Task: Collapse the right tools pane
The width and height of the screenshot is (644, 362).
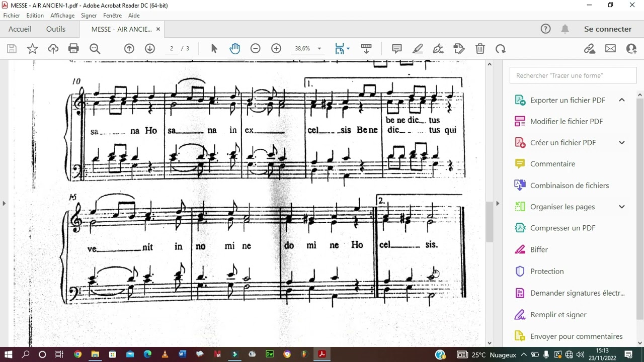Action: click(x=498, y=204)
